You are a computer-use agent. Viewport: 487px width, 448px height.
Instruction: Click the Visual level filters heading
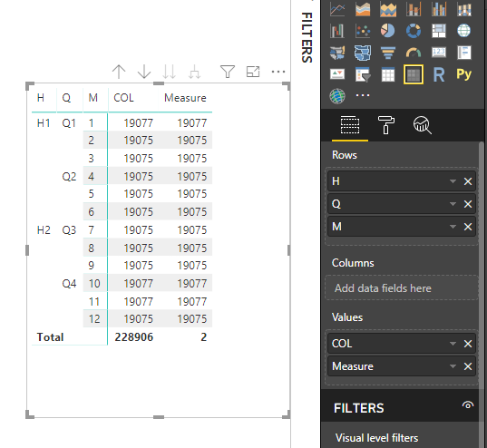coord(376,438)
